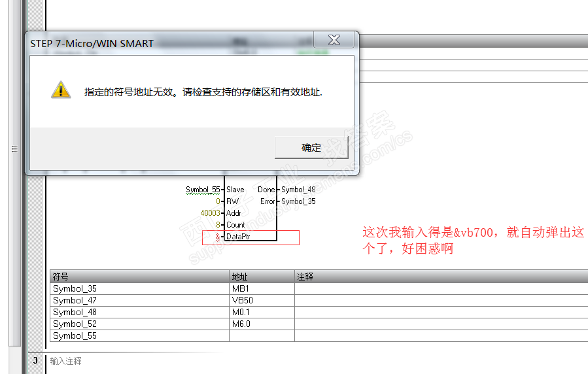Click the 地址 column header
This screenshot has width=588, height=374.
[x=262, y=277]
